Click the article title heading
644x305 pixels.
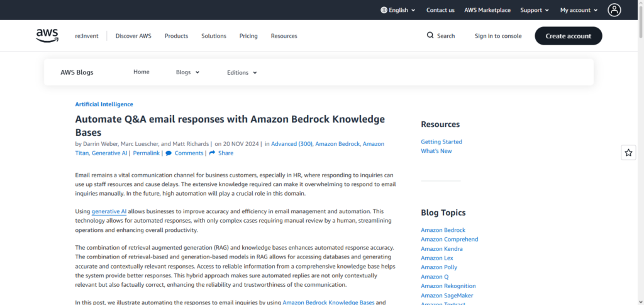[x=230, y=126]
